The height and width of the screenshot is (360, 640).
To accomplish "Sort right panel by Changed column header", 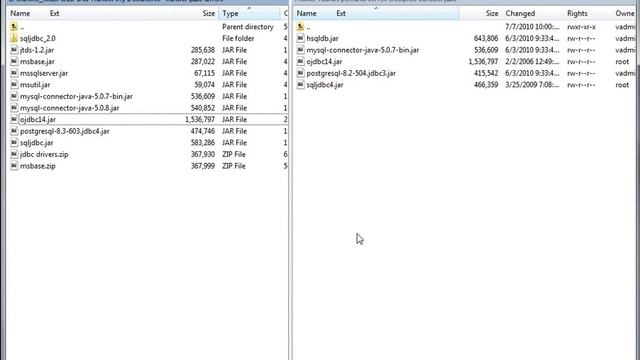I will coord(520,13).
